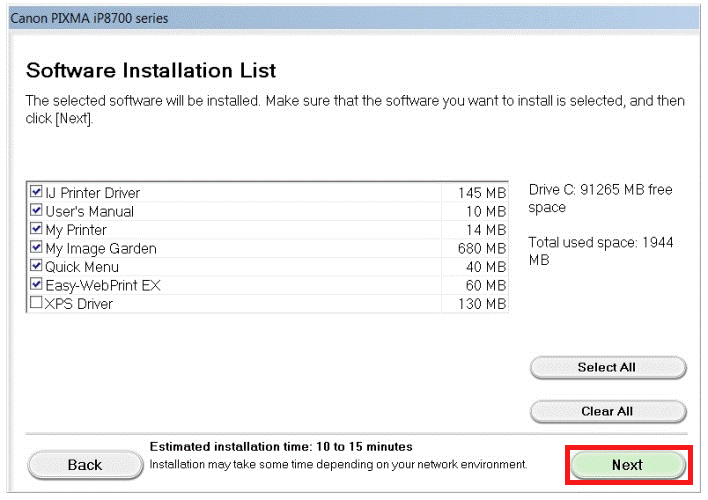Select the IJ Printer Driver list row label
The height and width of the screenshot is (500, 708).
[92, 193]
